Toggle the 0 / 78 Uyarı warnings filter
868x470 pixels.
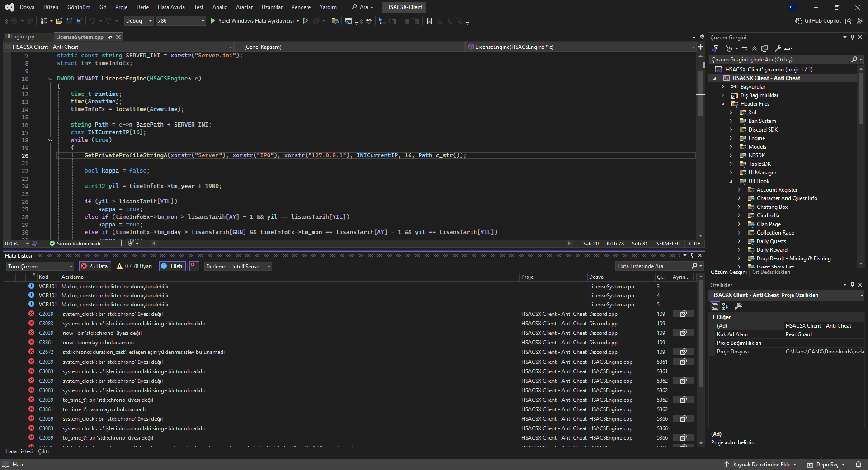coord(134,266)
